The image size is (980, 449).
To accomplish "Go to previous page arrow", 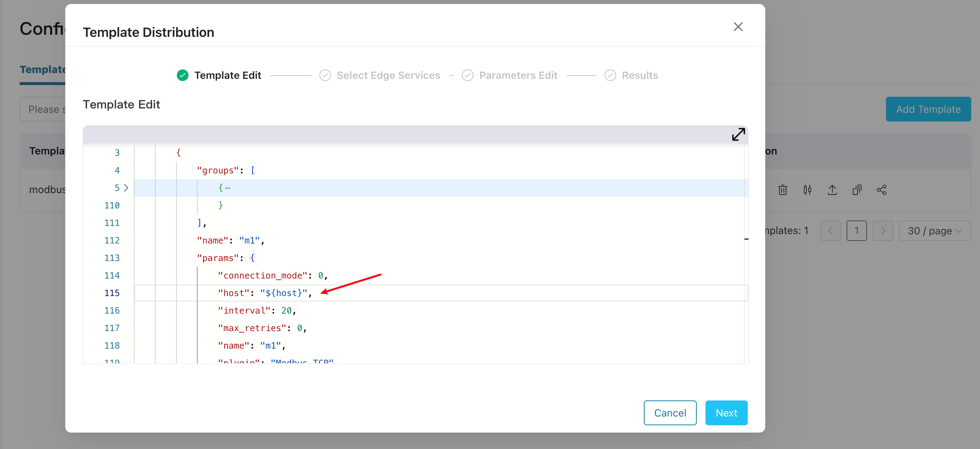I will tap(830, 231).
